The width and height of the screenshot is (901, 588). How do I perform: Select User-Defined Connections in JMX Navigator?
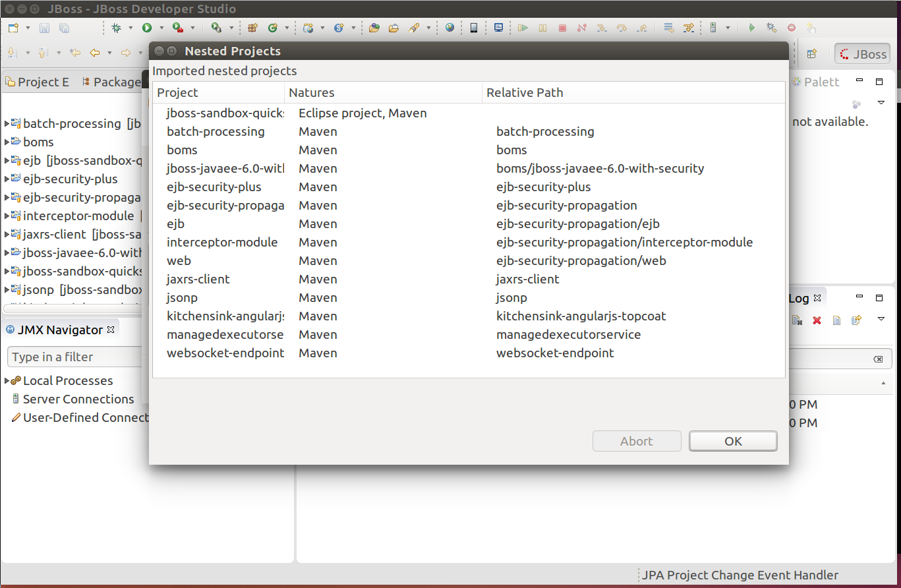point(80,417)
